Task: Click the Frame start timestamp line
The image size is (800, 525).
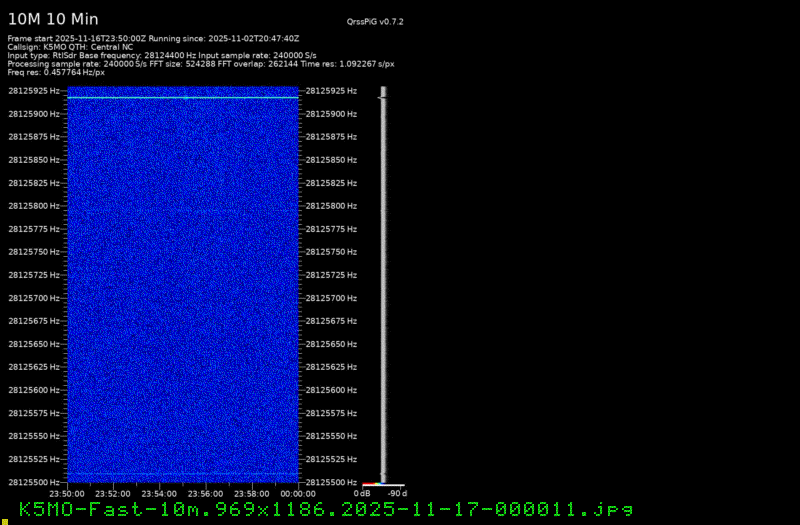Action: point(153,38)
